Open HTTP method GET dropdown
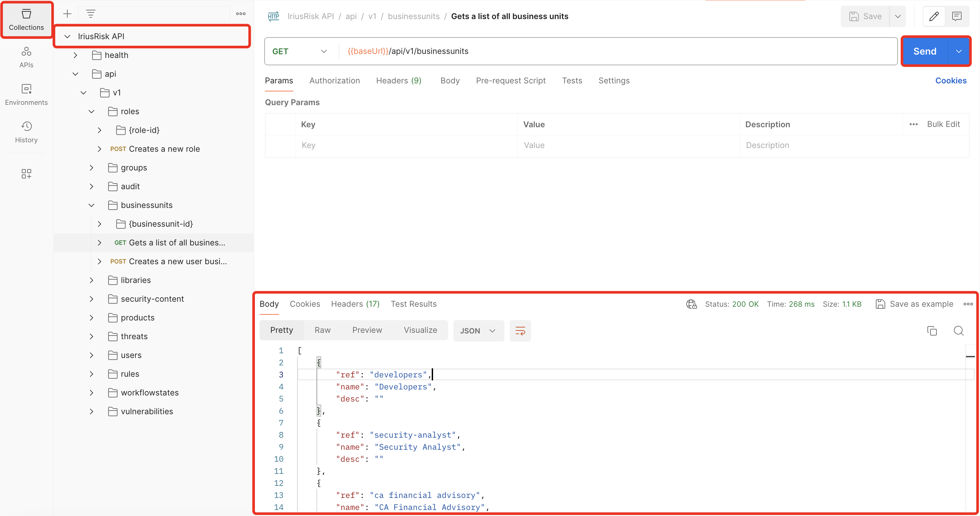This screenshot has height=516, width=980. click(300, 51)
